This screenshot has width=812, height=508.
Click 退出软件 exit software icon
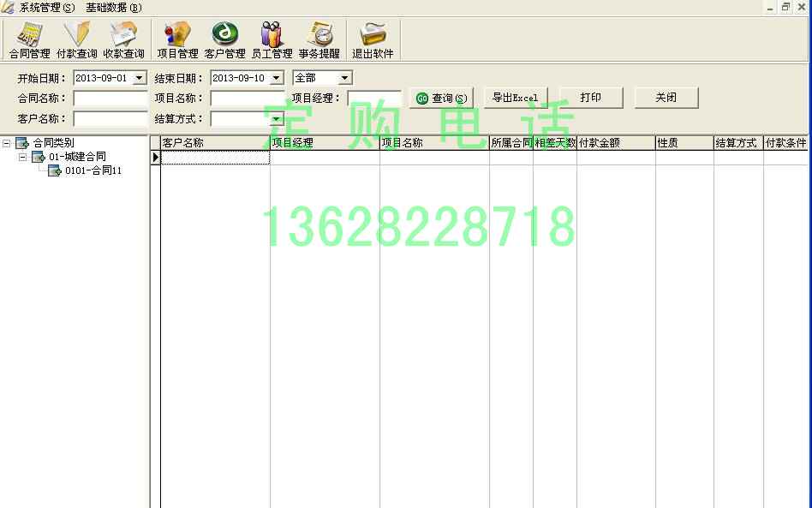(373, 39)
